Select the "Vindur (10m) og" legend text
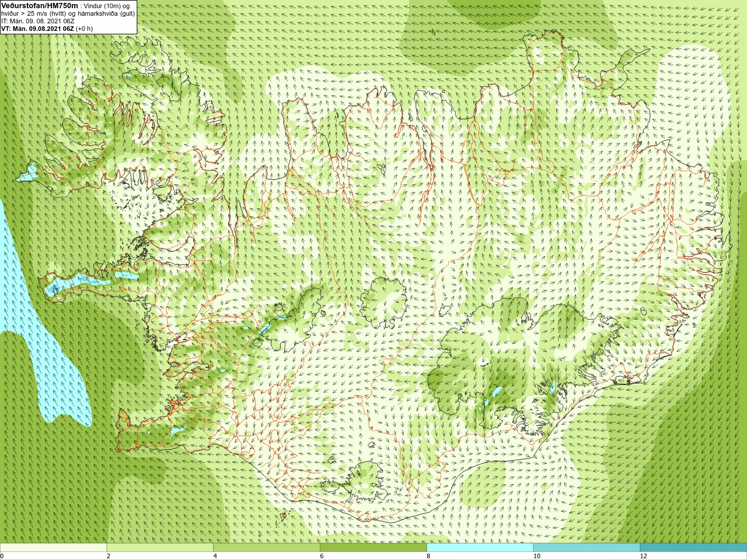The height and width of the screenshot is (560, 747). click(107, 6)
